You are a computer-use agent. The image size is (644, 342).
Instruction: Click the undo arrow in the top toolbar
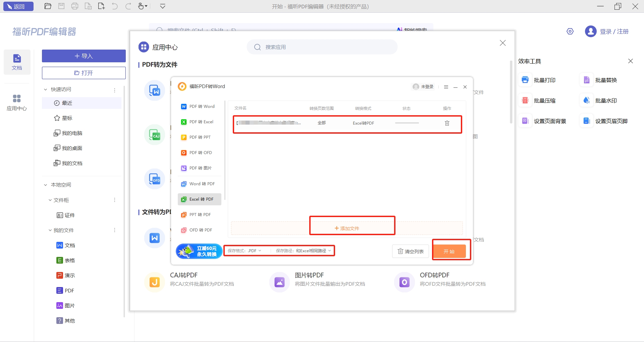tap(115, 6)
